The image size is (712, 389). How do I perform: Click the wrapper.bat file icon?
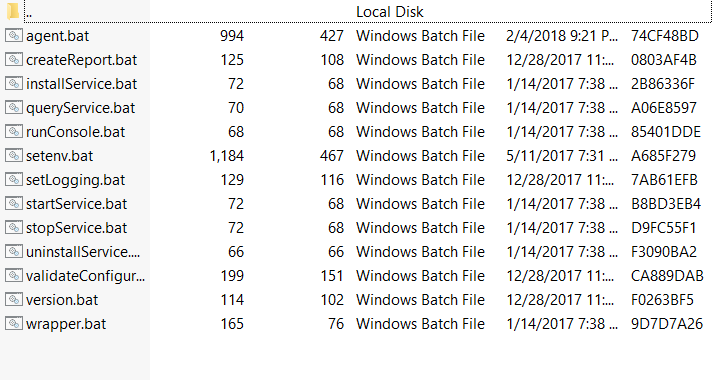coord(14,324)
